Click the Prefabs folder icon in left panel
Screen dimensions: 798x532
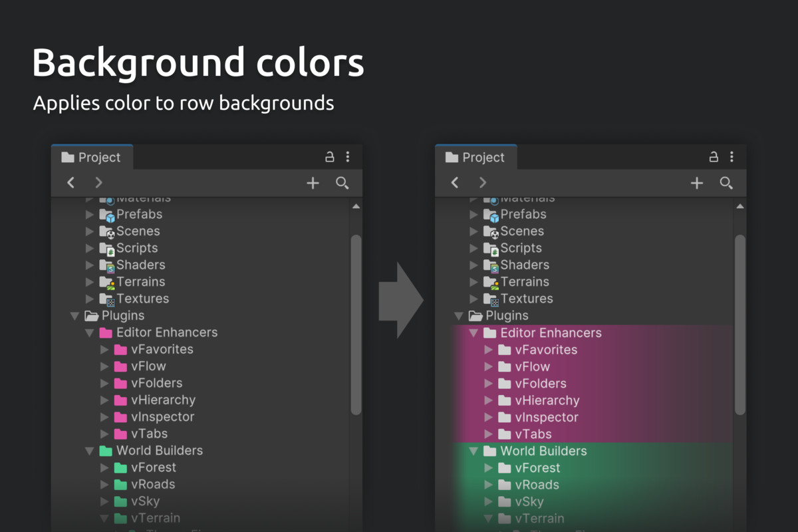[106, 215]
